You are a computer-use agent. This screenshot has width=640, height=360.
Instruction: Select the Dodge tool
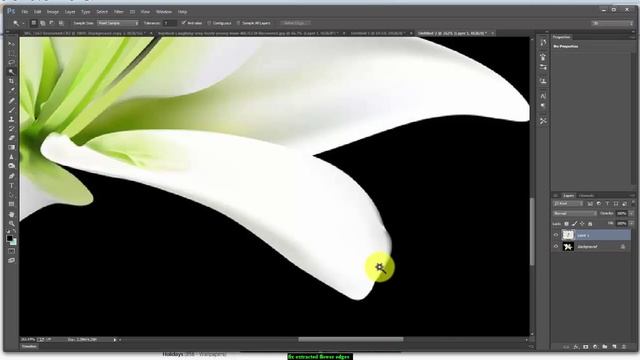tap(11, 166)
